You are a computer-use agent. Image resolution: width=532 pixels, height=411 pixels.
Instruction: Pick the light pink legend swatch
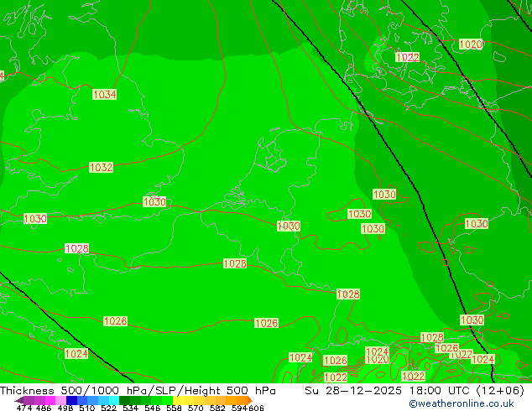click(x=61, y=400)
